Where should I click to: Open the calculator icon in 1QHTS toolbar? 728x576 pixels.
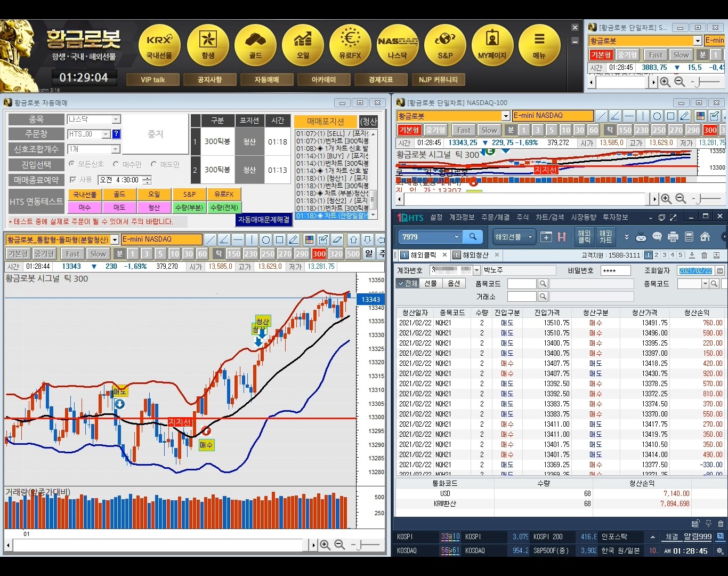[x=689, y=237]
